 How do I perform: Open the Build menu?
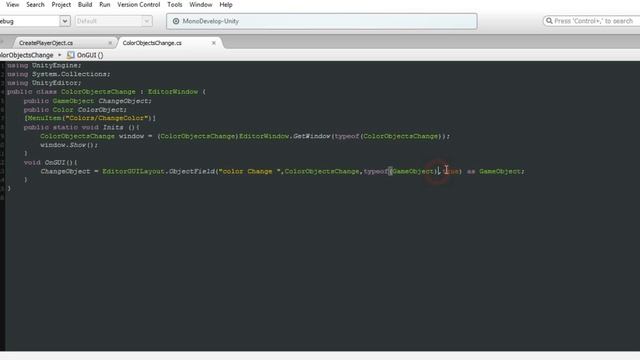click(85, 5)
